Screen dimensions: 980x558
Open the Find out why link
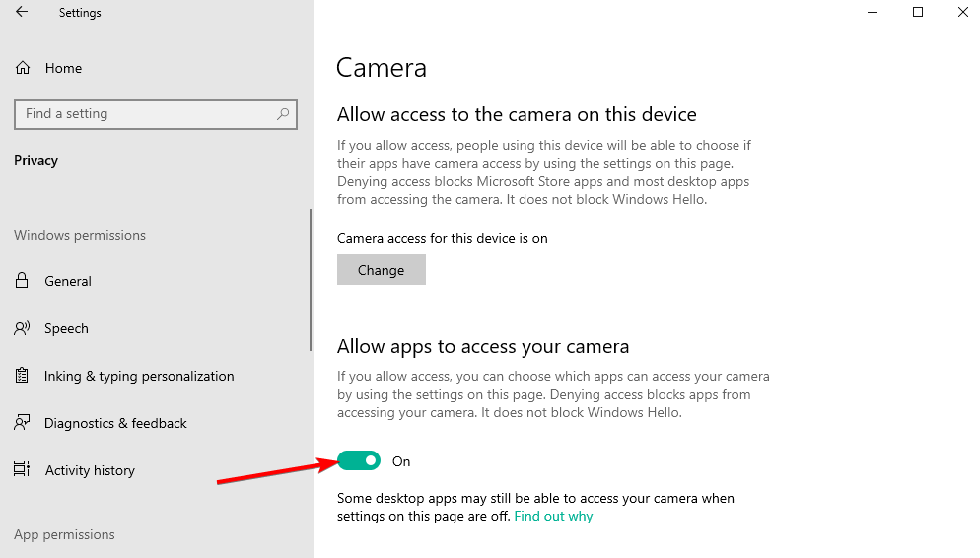pyautogui.click(x=553, y=517)
